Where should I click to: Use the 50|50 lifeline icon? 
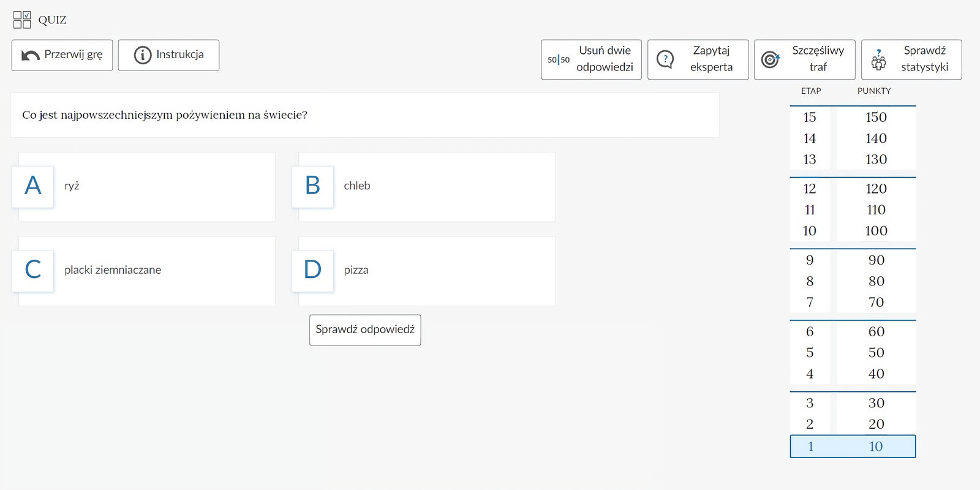click(558, 59)
